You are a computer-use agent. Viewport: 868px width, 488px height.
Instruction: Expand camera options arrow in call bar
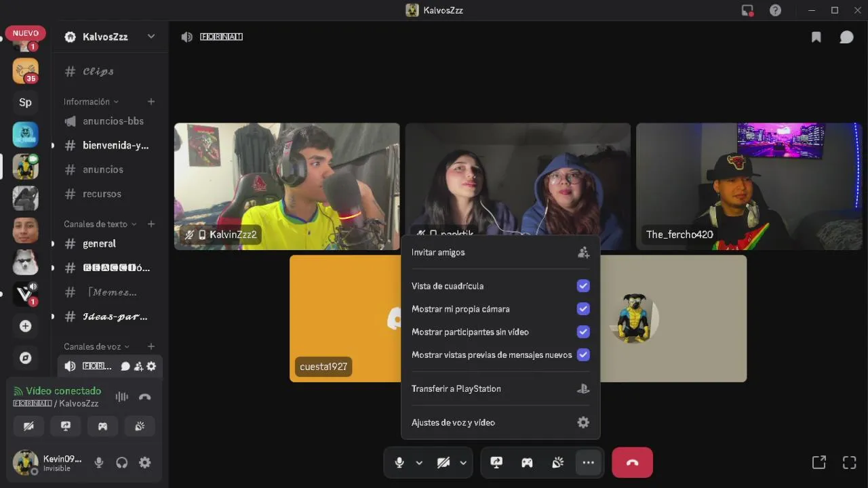tap(463, 463)
